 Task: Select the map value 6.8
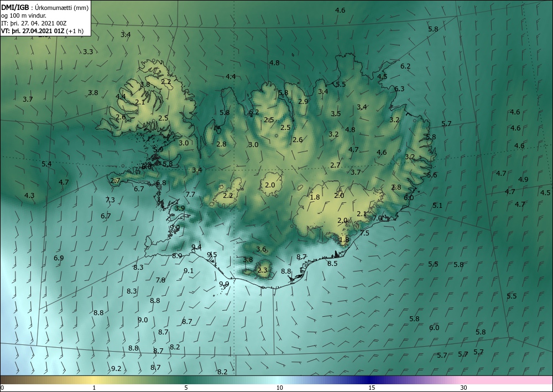tap(161, 183)
